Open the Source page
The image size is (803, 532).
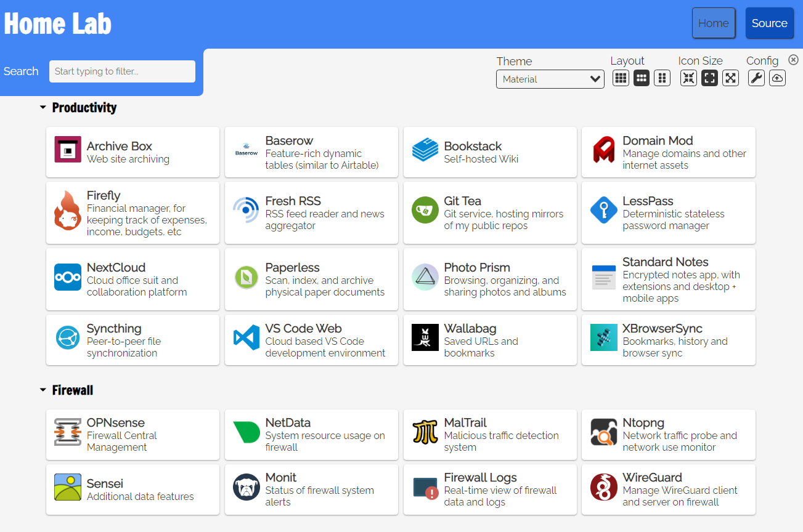[x=769, y=23]
